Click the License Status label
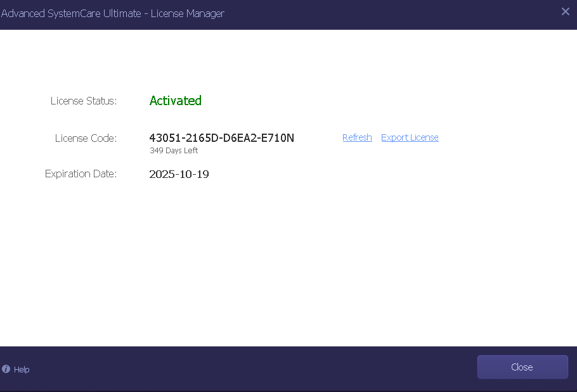This screenshot has height=392, width=577. pos(84,101)
